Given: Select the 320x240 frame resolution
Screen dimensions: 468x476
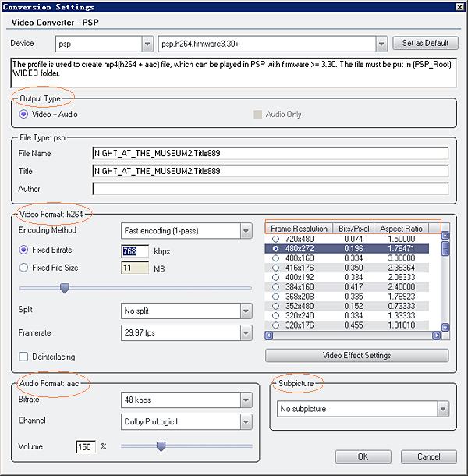Looking at the screenshot, I should (275, 315).
